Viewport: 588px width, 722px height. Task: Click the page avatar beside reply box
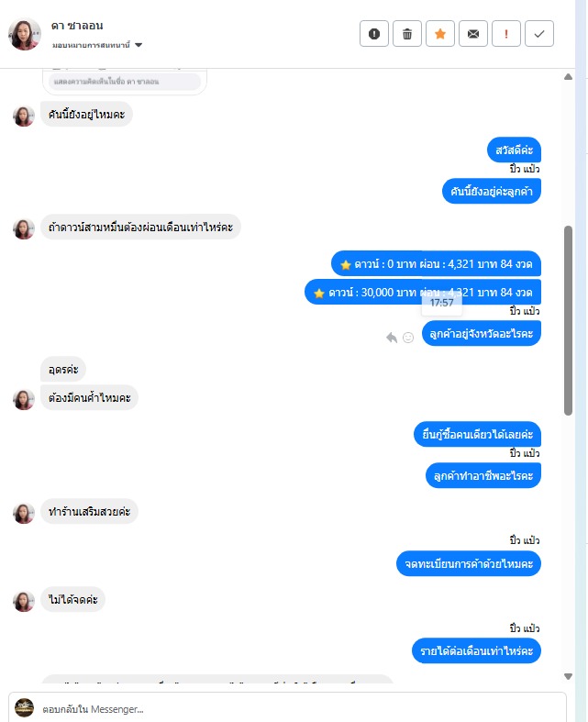pos(25,708)
